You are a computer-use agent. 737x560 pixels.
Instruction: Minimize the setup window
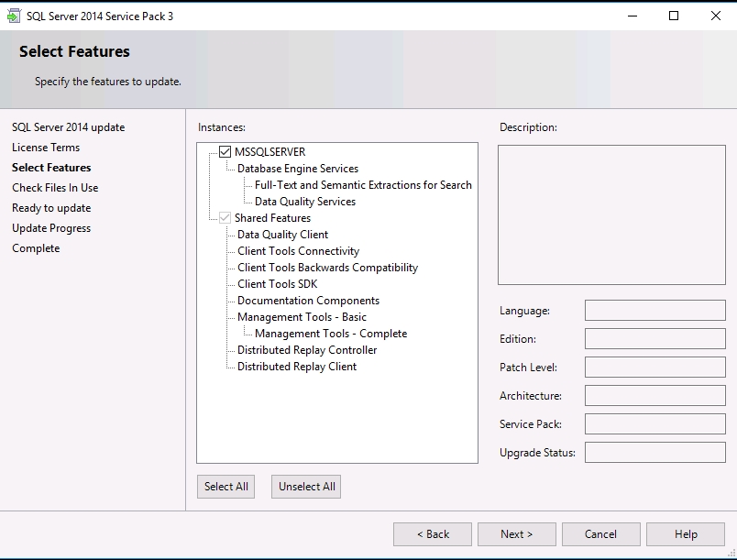click(632, 16)
